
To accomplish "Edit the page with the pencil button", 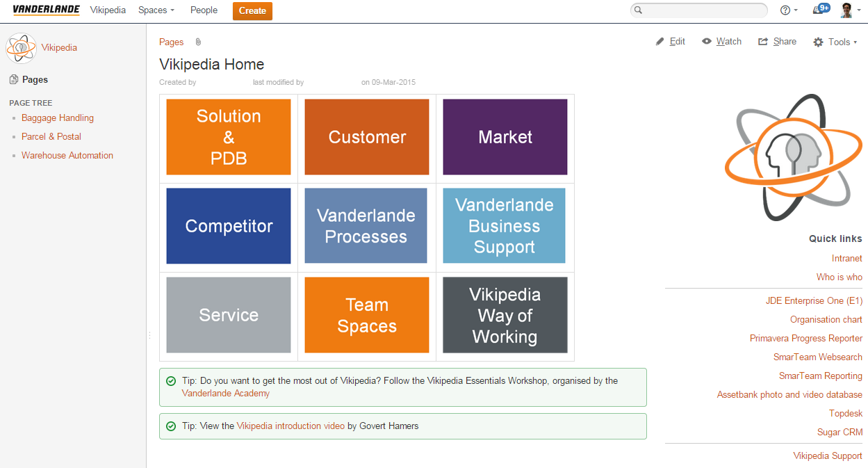I will 671,42.
